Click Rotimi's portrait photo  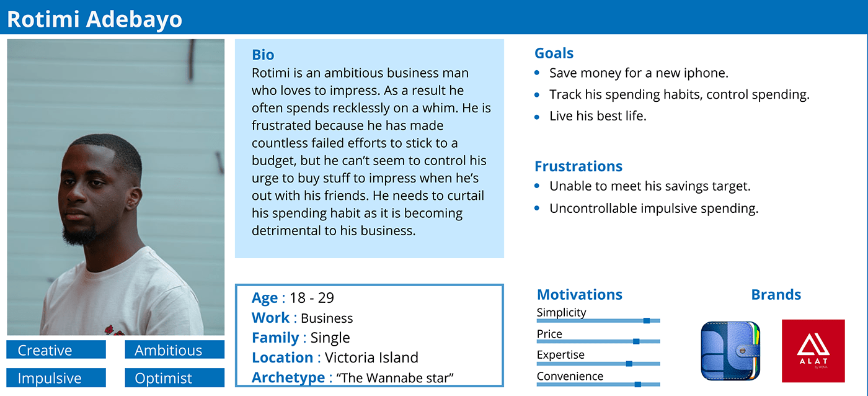(116, 187)
